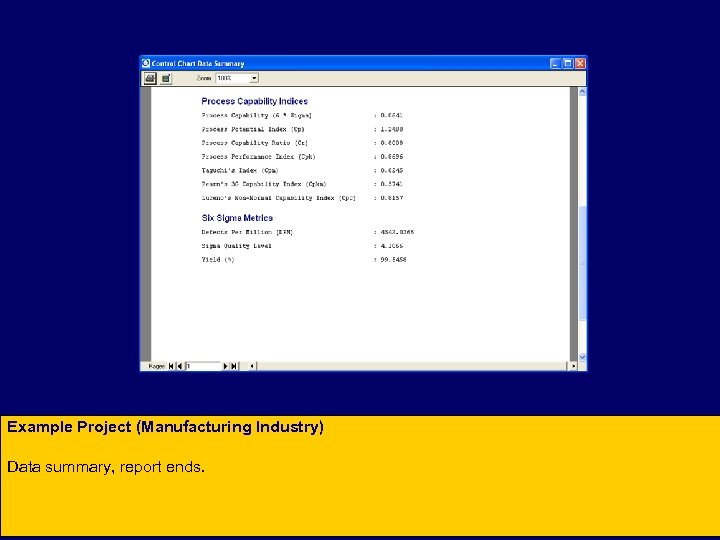Image resolution: width=720 pixels, height=540 pixels.
Task: Maximize the Control Chart Data Summary window
Action: (568, 63)
